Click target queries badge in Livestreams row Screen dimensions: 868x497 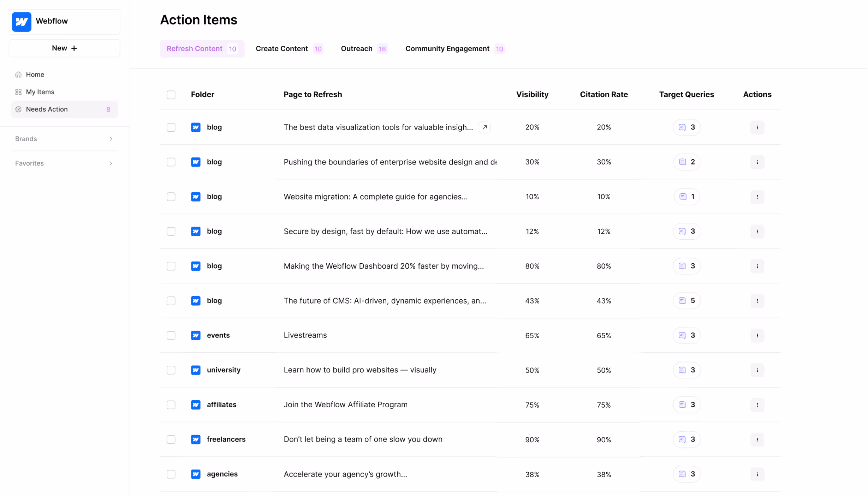(686, 335)
